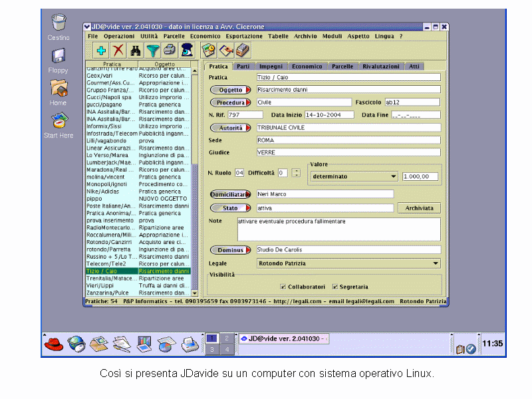The width and height of the screenshot is (532, 399).
Task: Click the Fascicolo input field
Action: [412, 102]
